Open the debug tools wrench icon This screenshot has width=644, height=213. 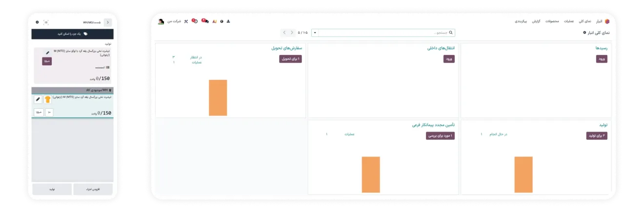tap(186, 21)
